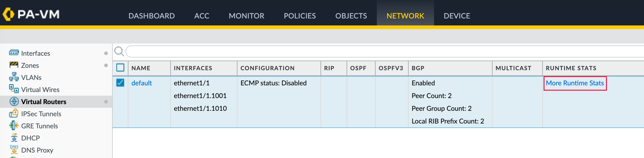The height and width of the screenshot is (158, 644).
Task: Open the default virtual router link
Action: tap(141, 83)
